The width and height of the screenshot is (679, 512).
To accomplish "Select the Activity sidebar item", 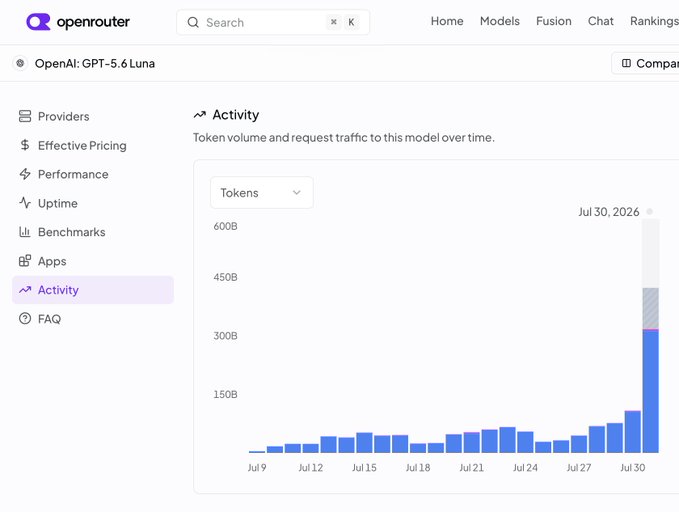I will tap(93, 290).
